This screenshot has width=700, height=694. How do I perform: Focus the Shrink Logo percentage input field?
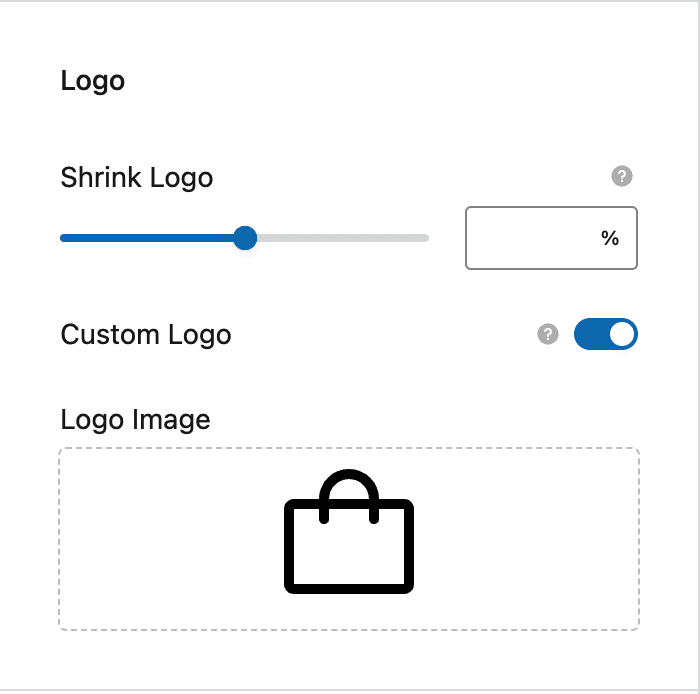pos(551,238)
